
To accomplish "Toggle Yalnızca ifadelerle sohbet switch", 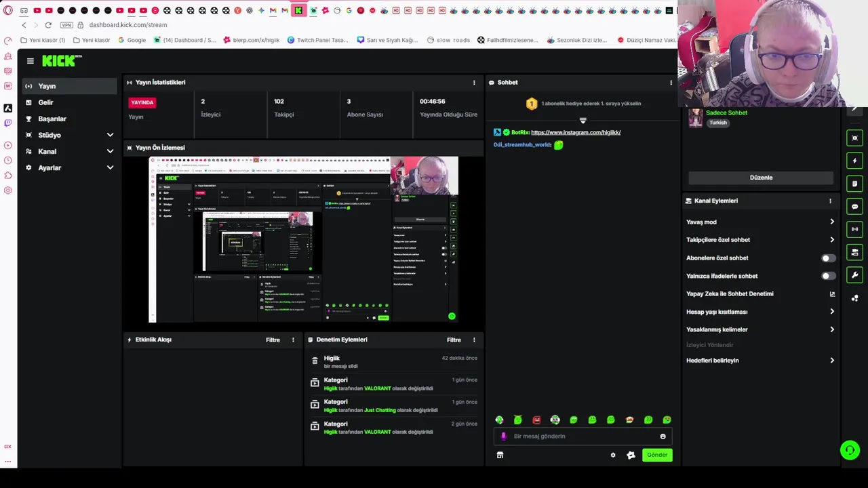I will pyautogui.click(x=828, y=276).
